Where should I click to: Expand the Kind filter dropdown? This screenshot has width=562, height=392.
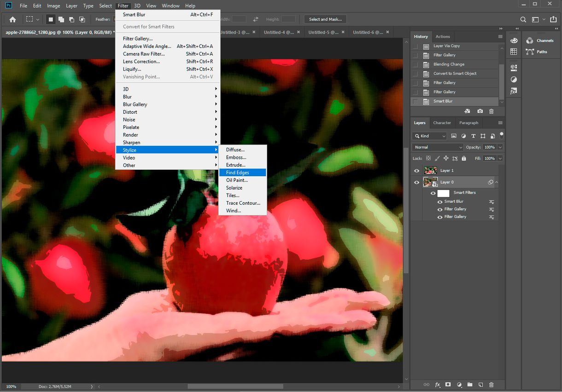pyautogui.click(x=444, y=136)
